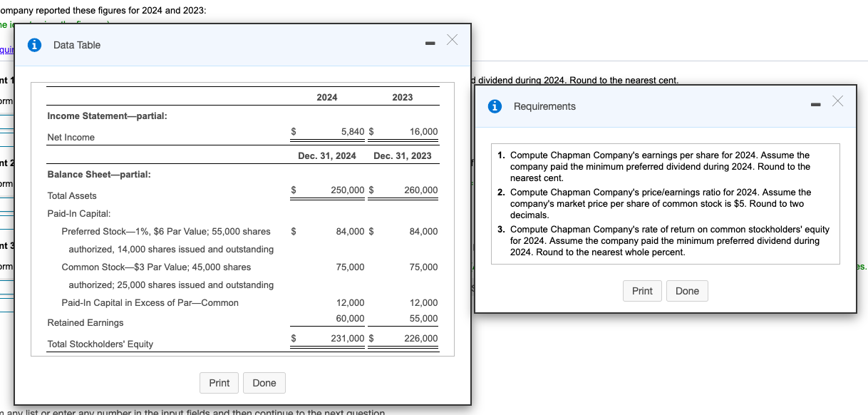The height and width of the screenshot is (415, 868).
Task: Open the blue underlined link at left edge
Action: coord(6,49)
